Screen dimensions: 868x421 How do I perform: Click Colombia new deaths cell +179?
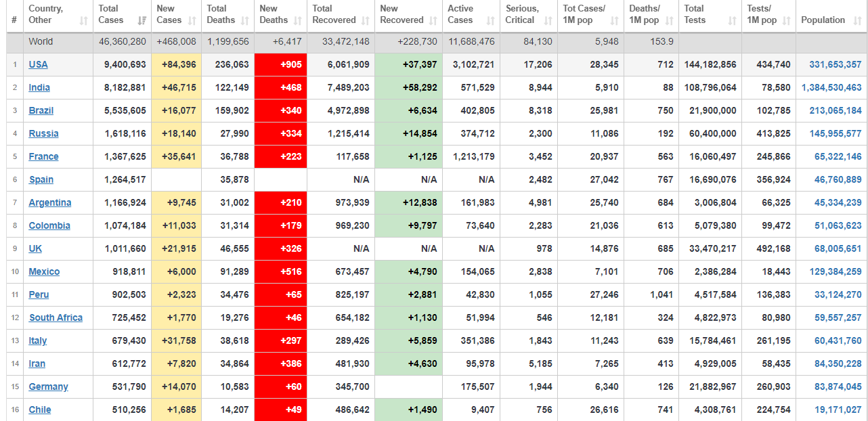(280, 225)
